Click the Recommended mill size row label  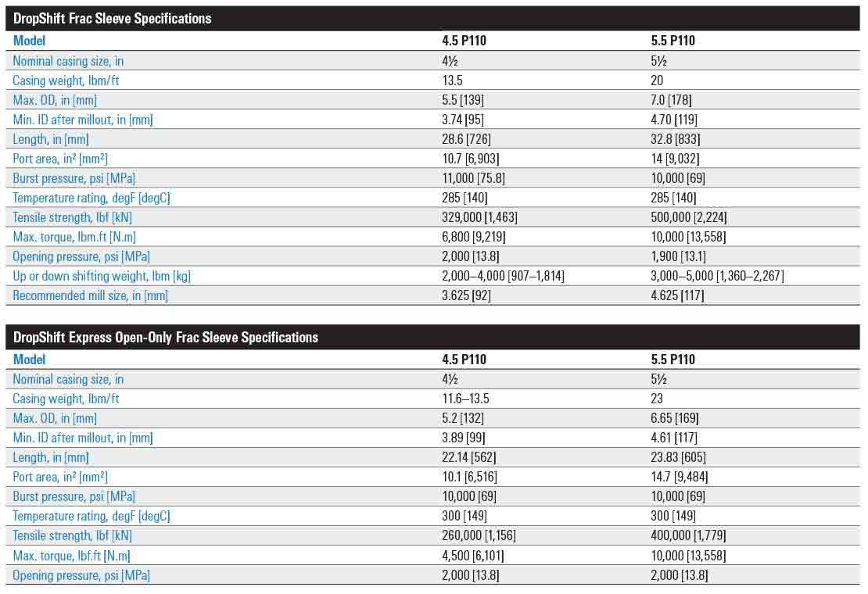pos(91,295)
